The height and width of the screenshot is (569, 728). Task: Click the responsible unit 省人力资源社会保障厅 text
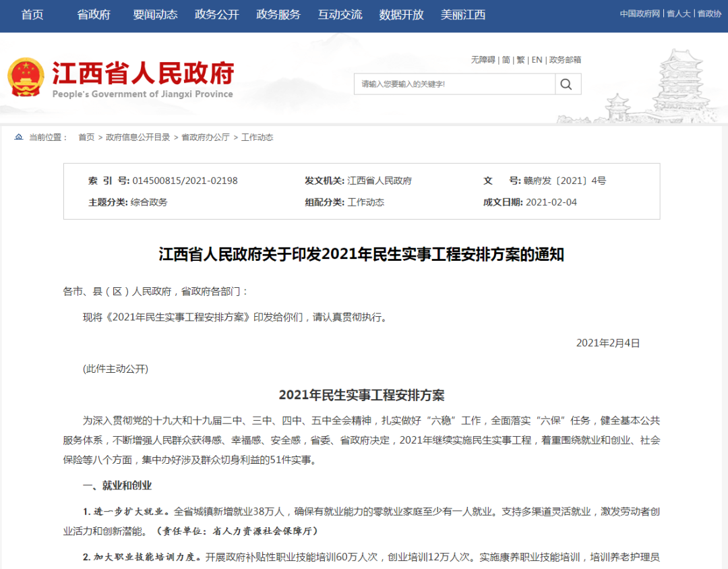(x=262, y=531)
